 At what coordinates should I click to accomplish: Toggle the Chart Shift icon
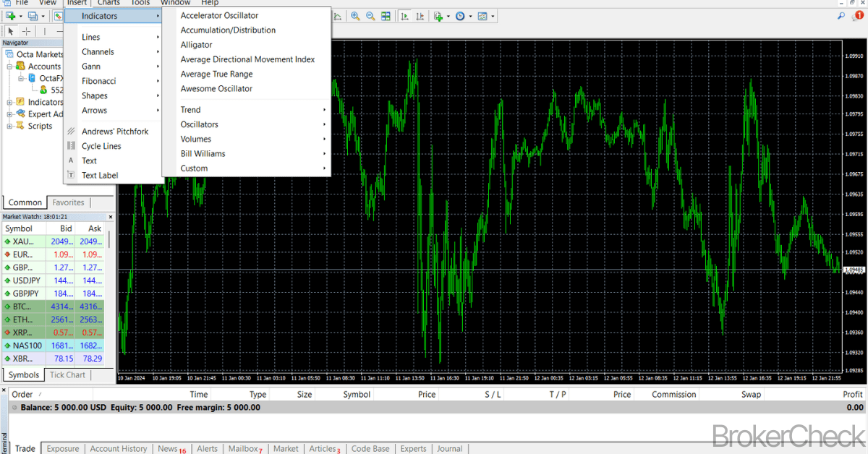click(419, 16)
